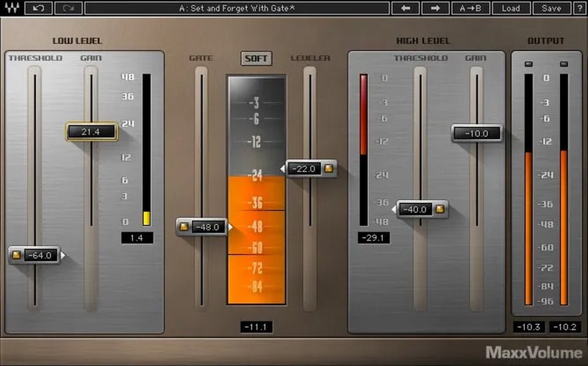588x366 pixels.
Task: Click the right output level meter
Action: tap(564, 190)
